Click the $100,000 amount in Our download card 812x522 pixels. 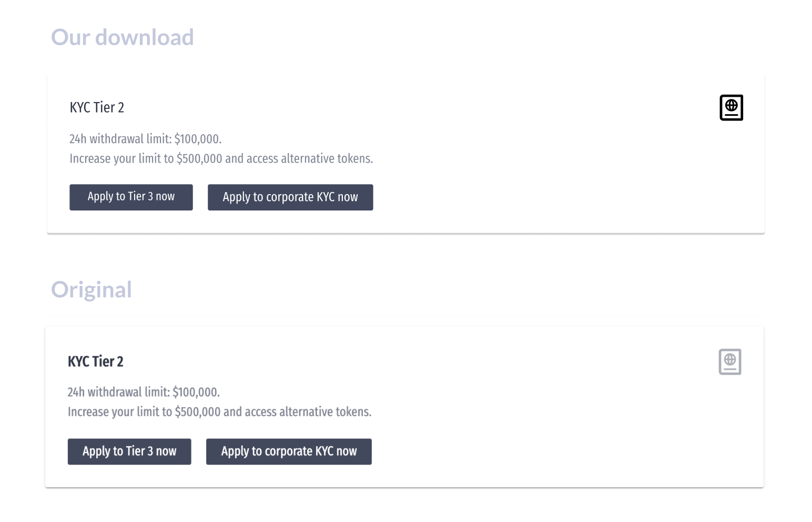click(x=197, y=139)
